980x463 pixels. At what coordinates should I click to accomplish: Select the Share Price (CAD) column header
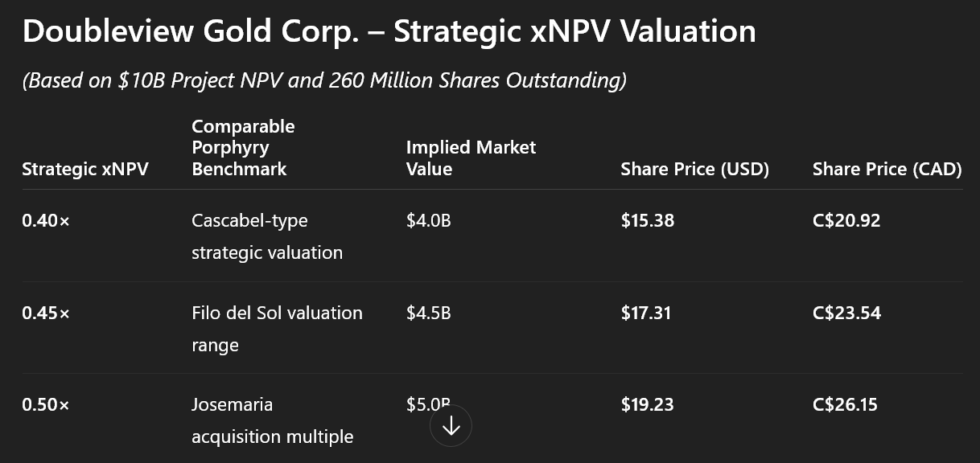[887, 169]
